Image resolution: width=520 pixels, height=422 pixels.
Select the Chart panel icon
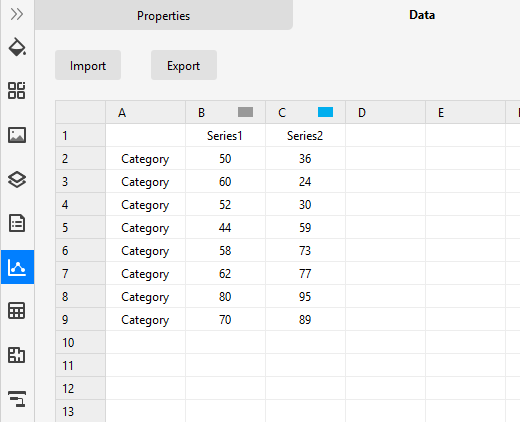pyautogui.click(x=17, y=267)
